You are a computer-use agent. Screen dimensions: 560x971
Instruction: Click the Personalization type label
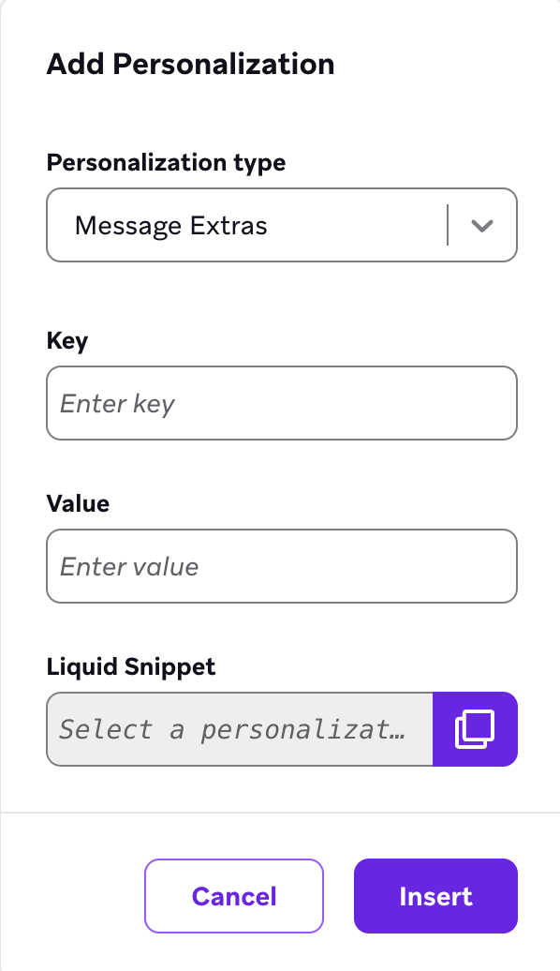[166, 162]
